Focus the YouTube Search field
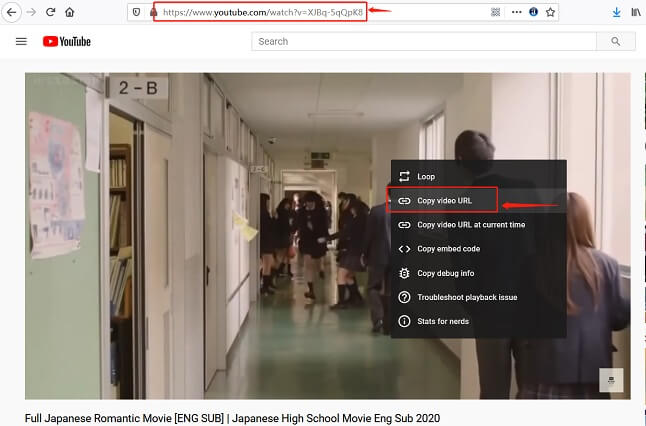The width and height of the screenshot is (646, 426). pos(424,41)
